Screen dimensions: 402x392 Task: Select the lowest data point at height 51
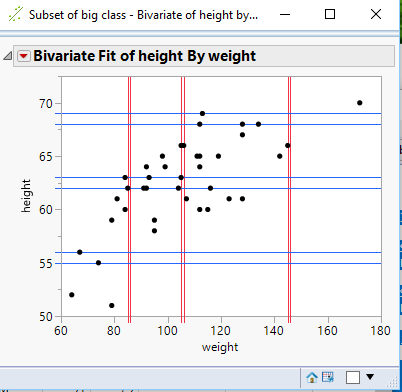112,306
